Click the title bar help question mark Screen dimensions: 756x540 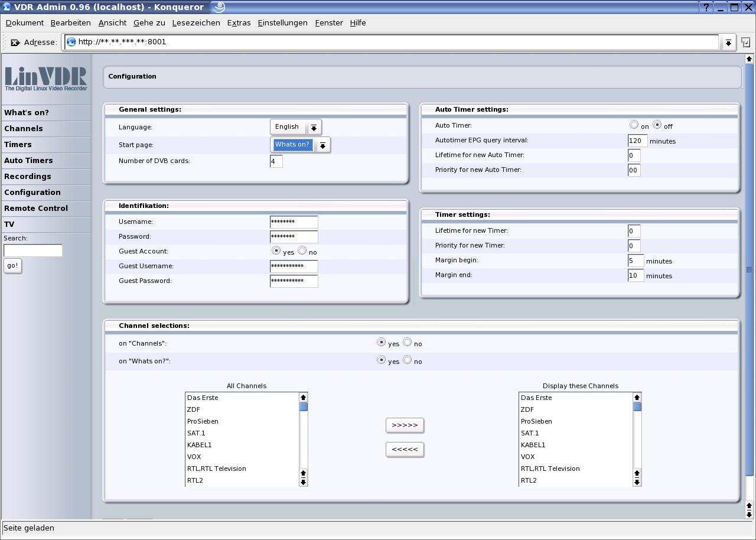[707, 7]
